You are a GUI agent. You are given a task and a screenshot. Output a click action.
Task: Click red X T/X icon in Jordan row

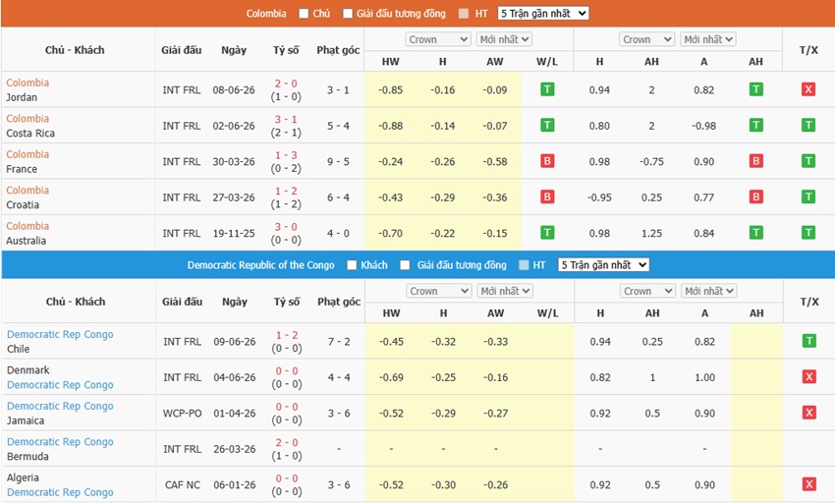[808, 89]
